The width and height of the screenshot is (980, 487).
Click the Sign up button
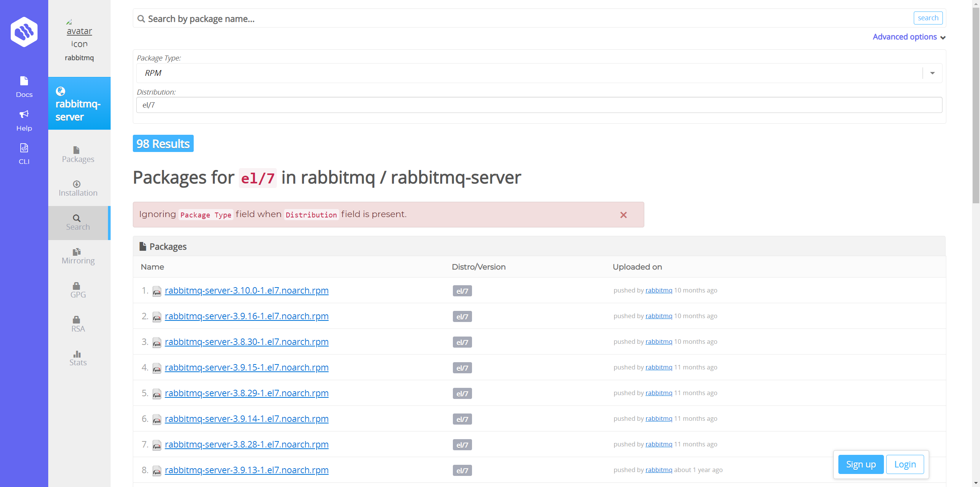[x=861, y=464]
